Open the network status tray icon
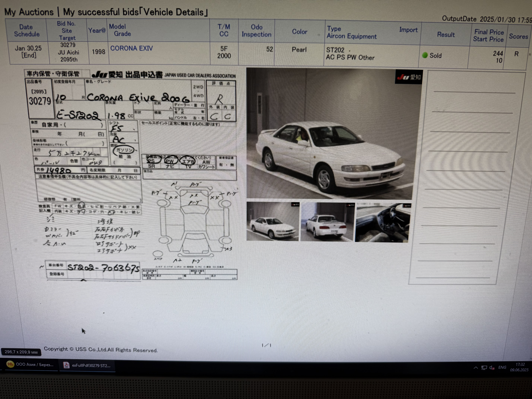The image size is (532, 399). coord(484,368)
